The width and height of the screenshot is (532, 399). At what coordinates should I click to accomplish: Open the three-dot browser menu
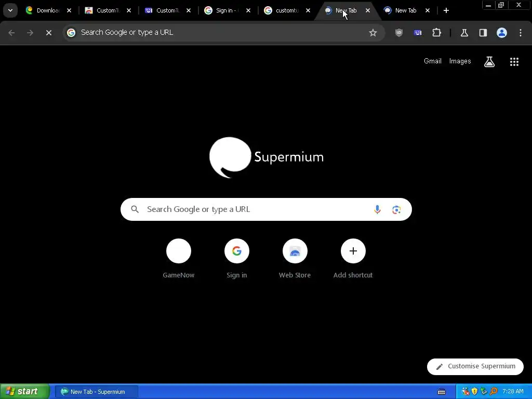tap(521, 33)
